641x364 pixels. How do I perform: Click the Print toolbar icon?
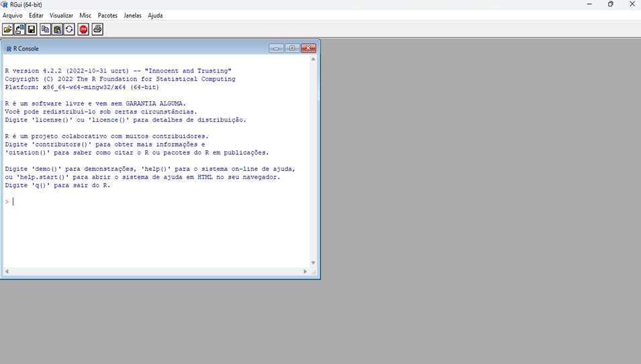click(x=97, y=29)
